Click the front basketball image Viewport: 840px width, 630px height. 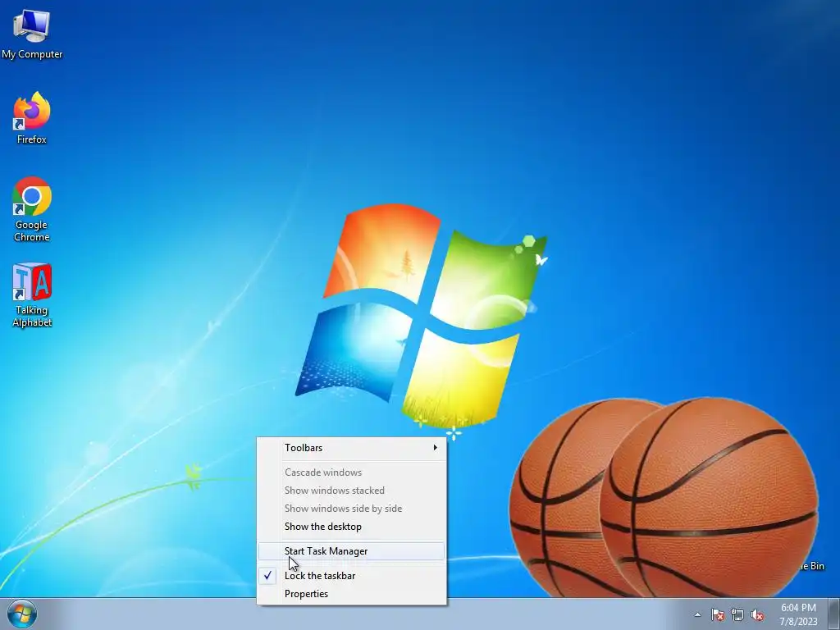click(x=709, y=497)
